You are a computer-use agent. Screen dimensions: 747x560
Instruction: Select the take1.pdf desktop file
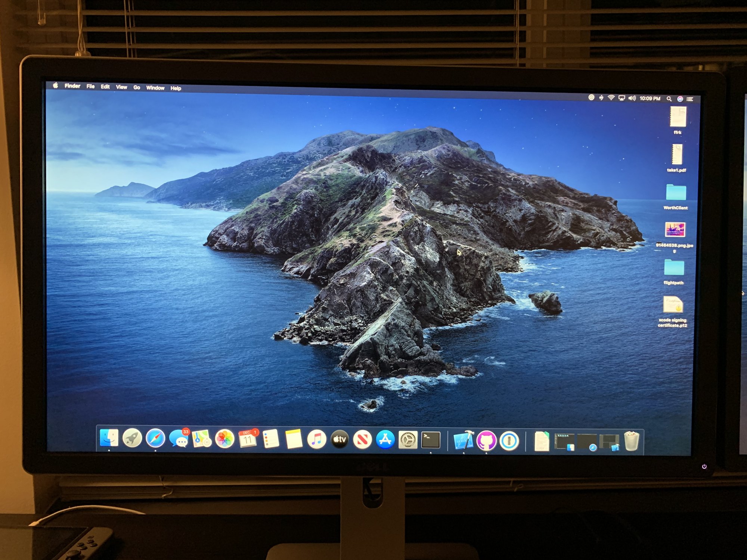pos(677,155)
